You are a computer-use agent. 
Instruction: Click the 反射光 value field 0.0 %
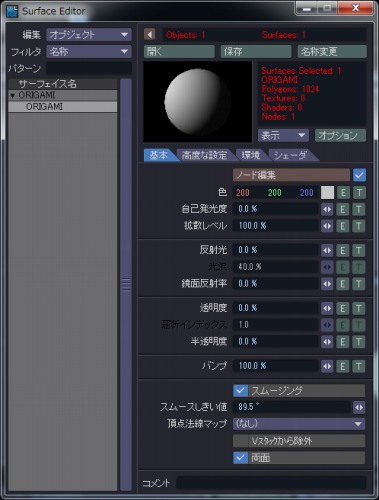pos(275,250)
